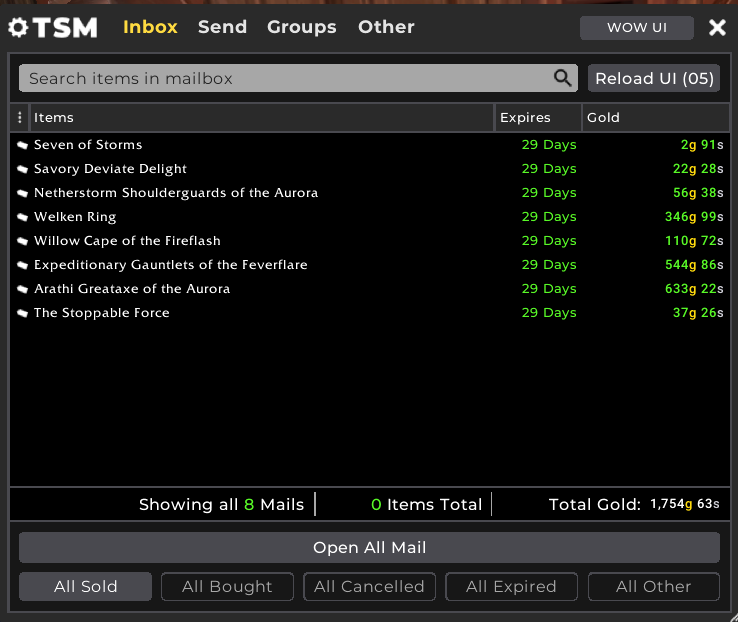Click mail icon beside Welken Ring
738x622 pixels.
pos(22,217)
